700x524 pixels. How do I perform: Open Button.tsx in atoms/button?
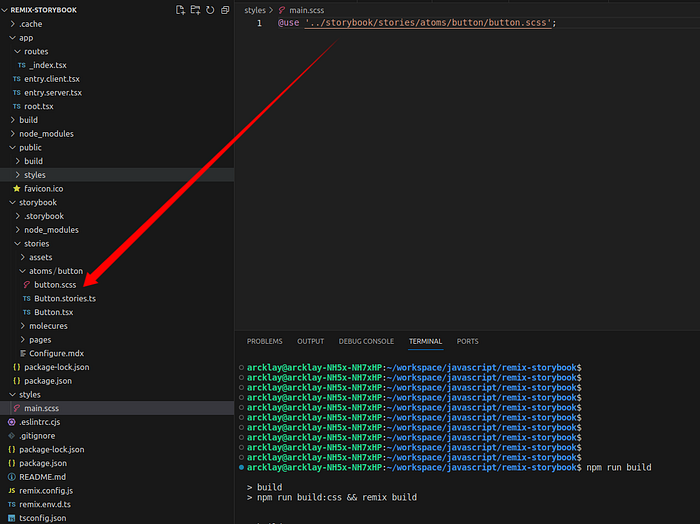tap(54, 312)
